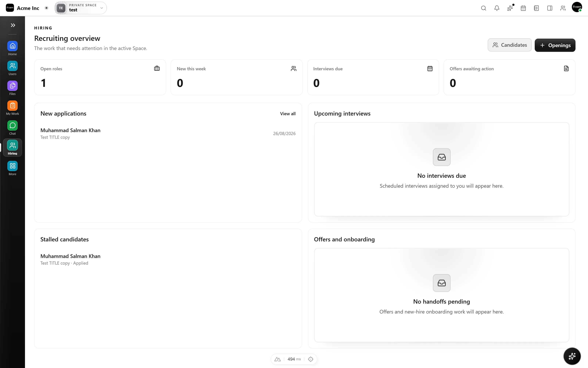
Task: Open notes list icon in top bar
Action: click(536, 8)
